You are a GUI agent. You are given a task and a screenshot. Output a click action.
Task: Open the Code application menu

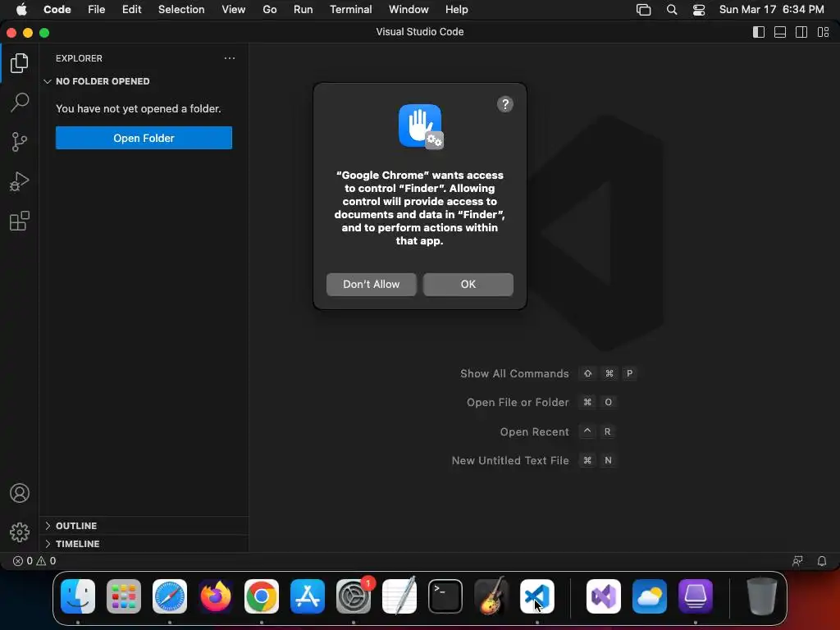pos(57,10)
